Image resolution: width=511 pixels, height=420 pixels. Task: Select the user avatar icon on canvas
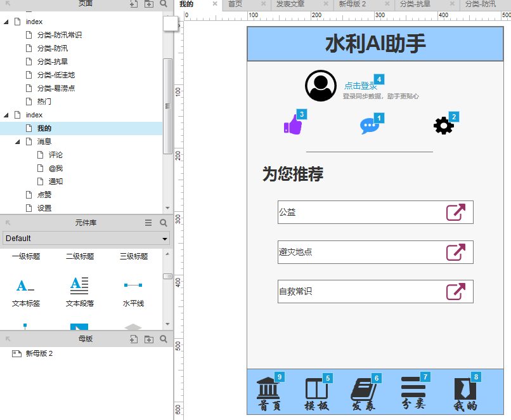(x=321, y=86)
